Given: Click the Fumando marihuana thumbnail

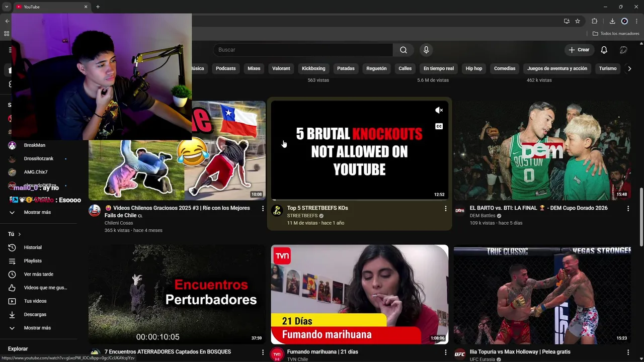Looking at the screenshot, I should point(359,295).
